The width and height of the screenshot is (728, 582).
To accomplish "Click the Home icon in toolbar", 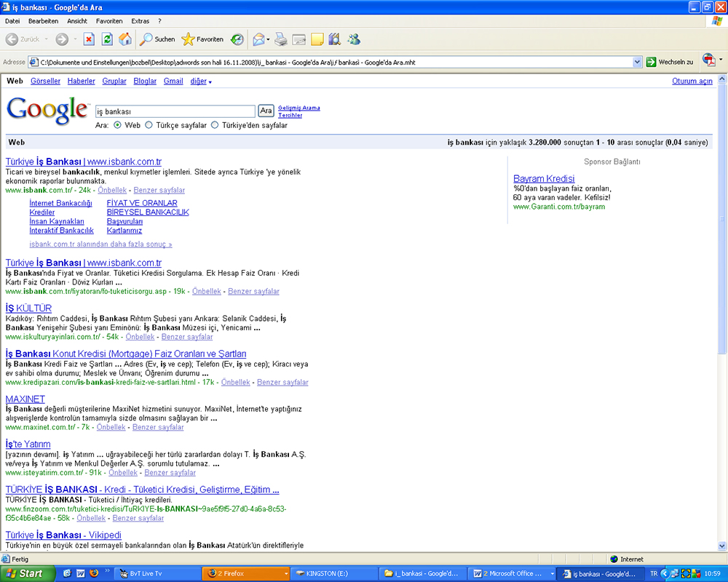I will pyautogui.click(x=125, y=39).
